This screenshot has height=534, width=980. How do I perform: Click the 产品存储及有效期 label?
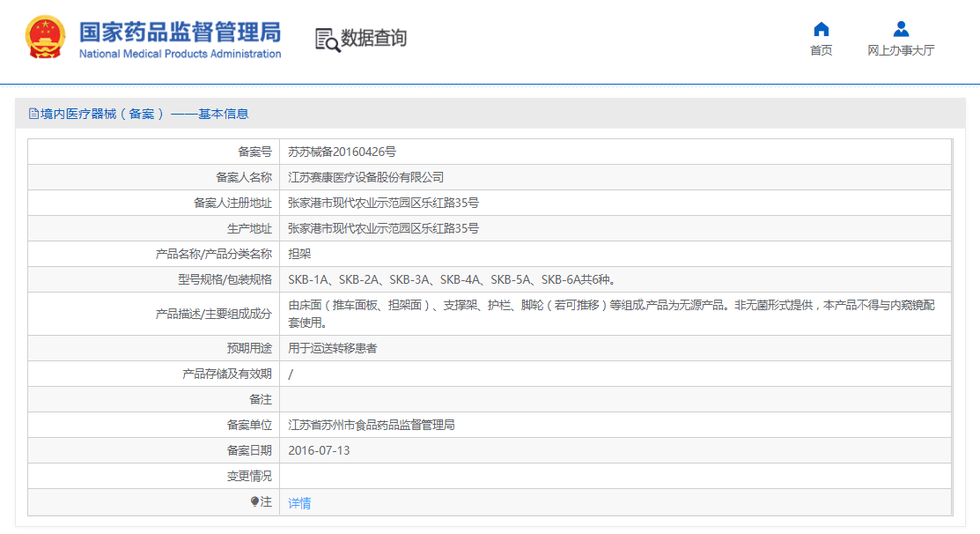pos(227,374)
